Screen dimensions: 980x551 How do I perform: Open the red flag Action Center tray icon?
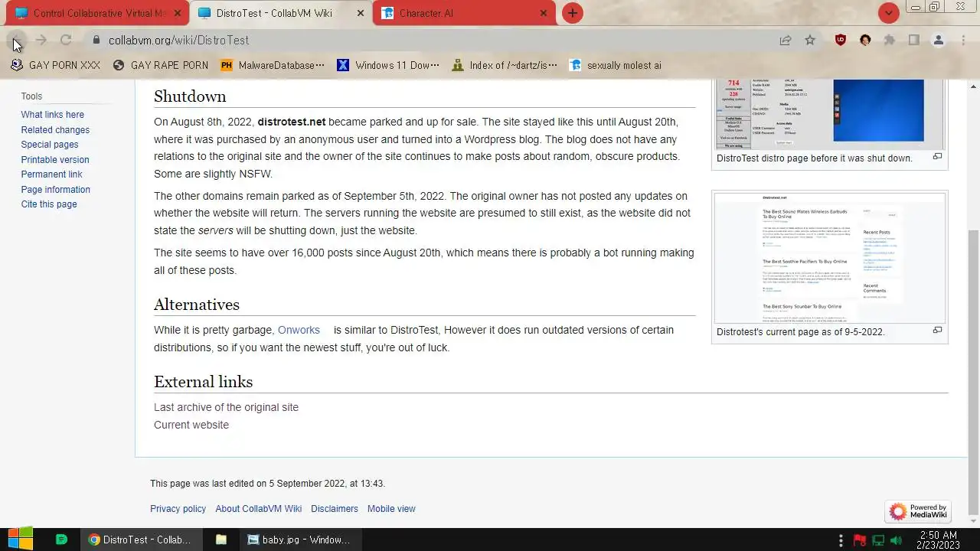pyautogui.click(x=860, y=540)
